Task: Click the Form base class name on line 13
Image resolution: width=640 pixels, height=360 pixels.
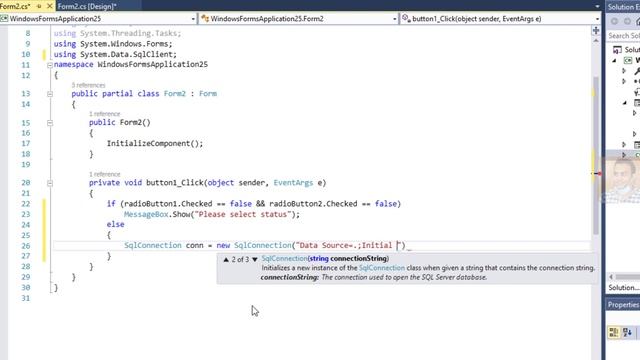Action: pos(208,93)
